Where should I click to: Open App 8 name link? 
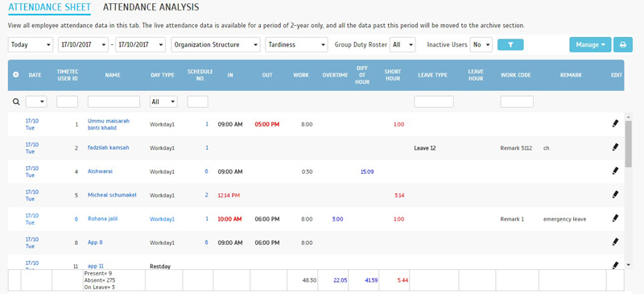[x=95, y=242]
